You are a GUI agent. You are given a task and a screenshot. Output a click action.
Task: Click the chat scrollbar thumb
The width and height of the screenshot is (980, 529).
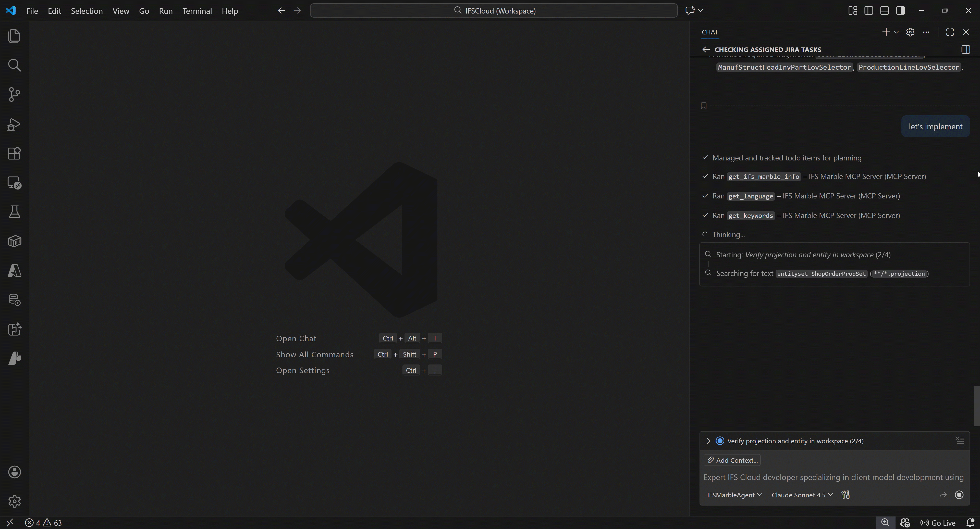coord(976,406)
